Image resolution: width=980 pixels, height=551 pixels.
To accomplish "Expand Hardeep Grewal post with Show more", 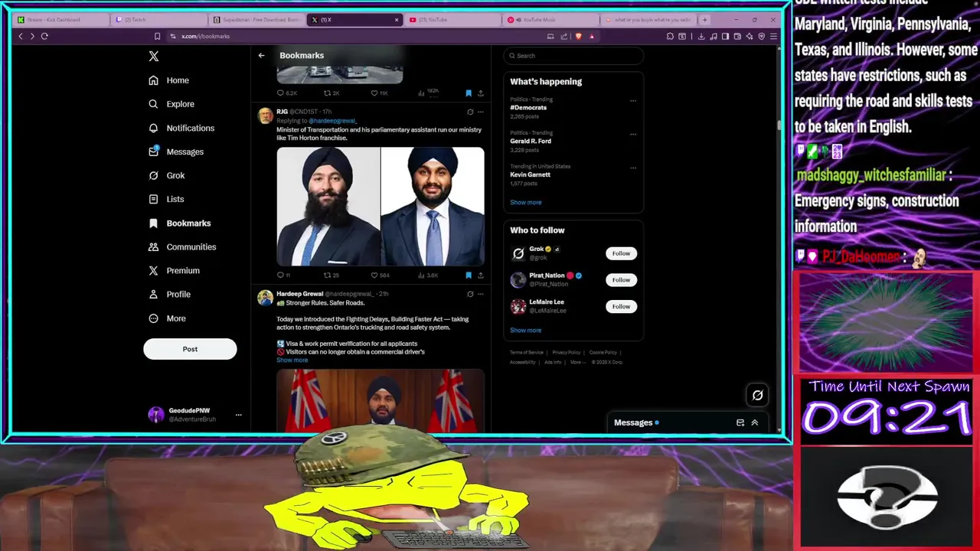I will click(x=292, y=360).
